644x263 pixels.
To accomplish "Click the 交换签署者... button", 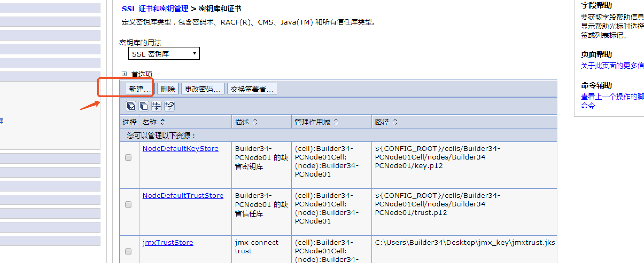I will (252, 89).
